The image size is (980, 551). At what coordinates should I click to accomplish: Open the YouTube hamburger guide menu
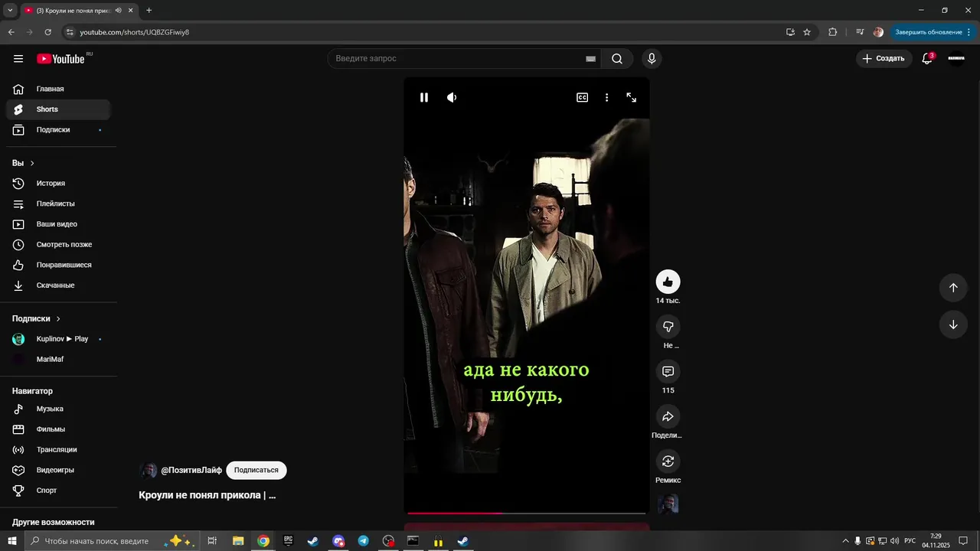pos(18,58)
